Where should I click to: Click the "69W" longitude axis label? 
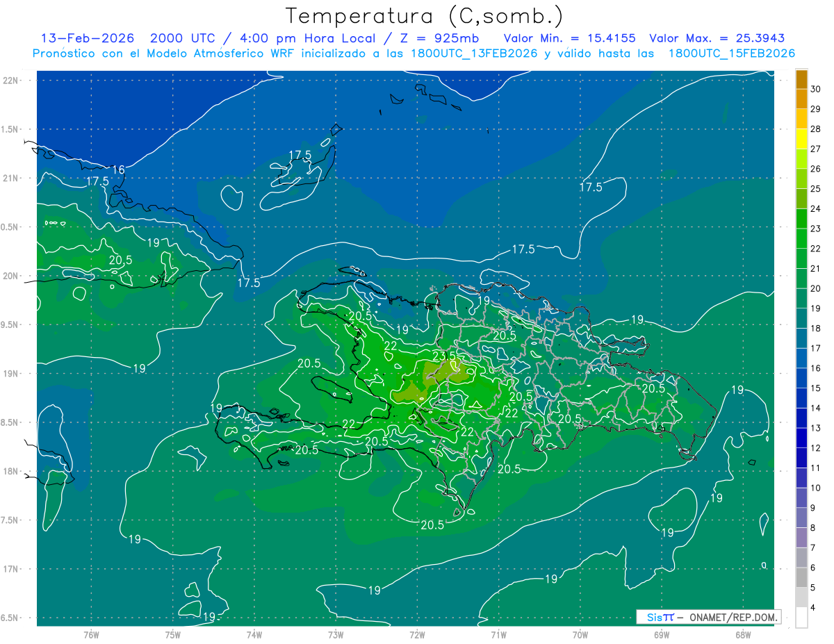point(662,635)
